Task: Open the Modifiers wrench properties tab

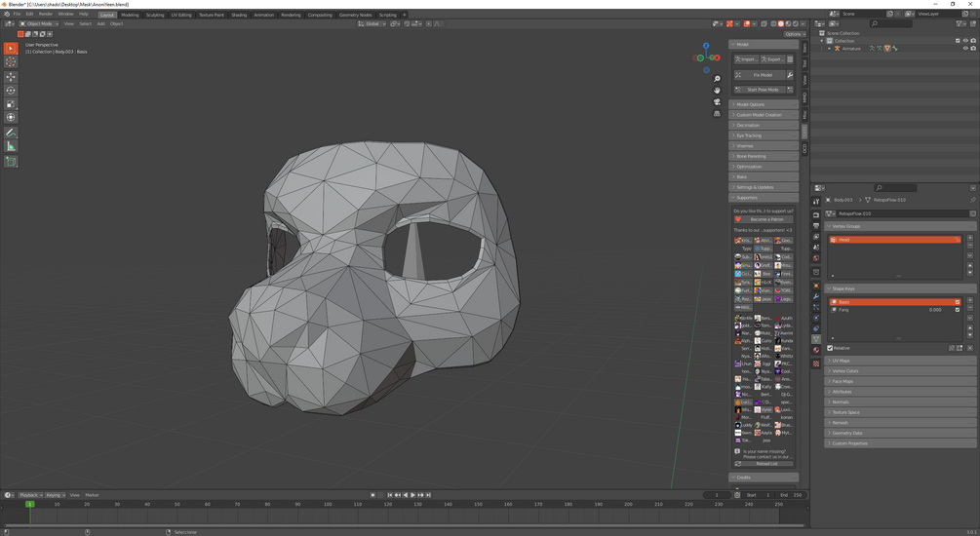Action: 816,294
